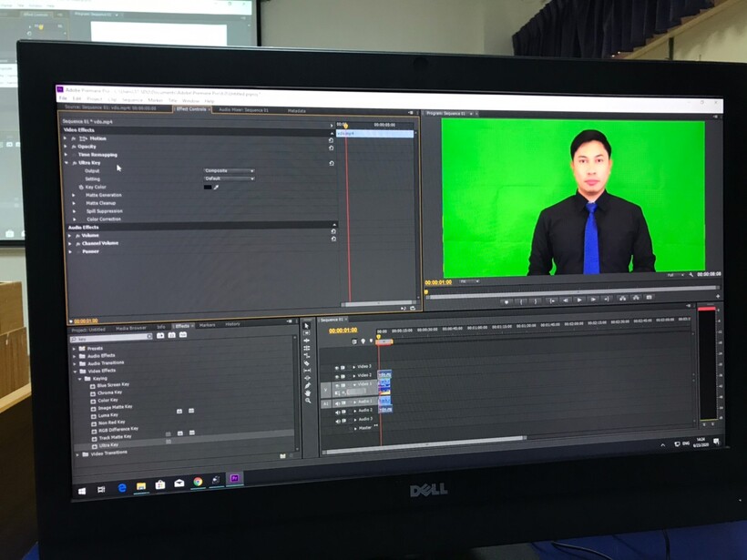The image size is (747, 560).
Task: Expand the Motion effect properties
Action: coord(66,138)
